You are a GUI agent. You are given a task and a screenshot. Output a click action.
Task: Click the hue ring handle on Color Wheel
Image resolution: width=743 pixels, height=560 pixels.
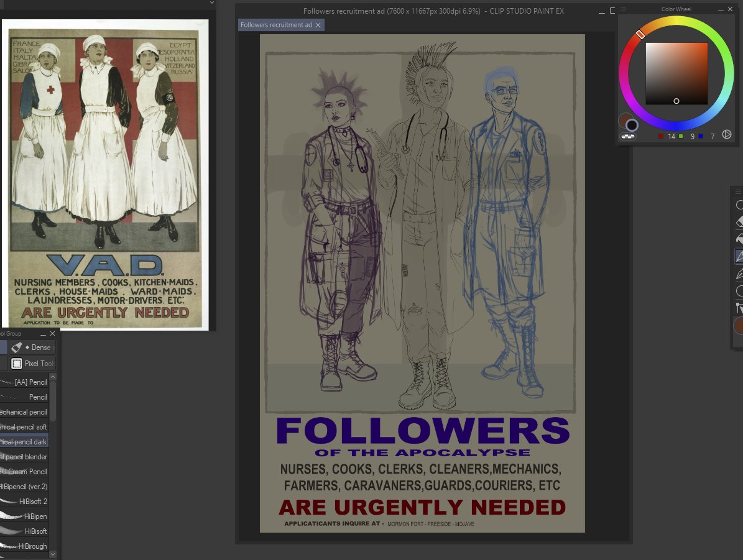pyautogui.click(x=640, y=34)
